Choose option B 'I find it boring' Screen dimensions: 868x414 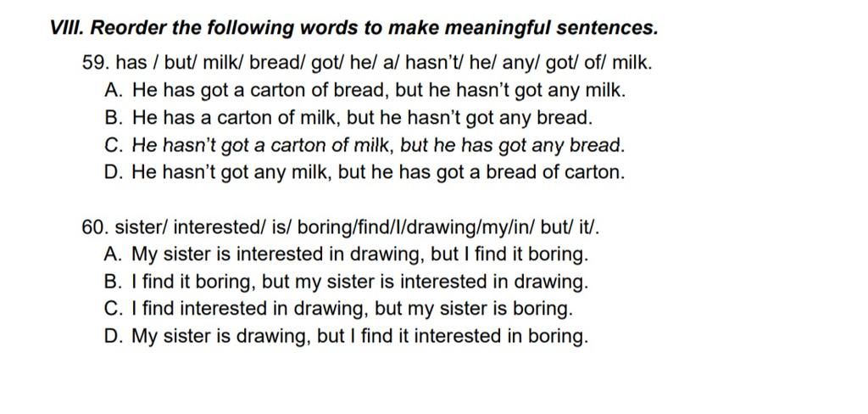[x=346, y=282]
